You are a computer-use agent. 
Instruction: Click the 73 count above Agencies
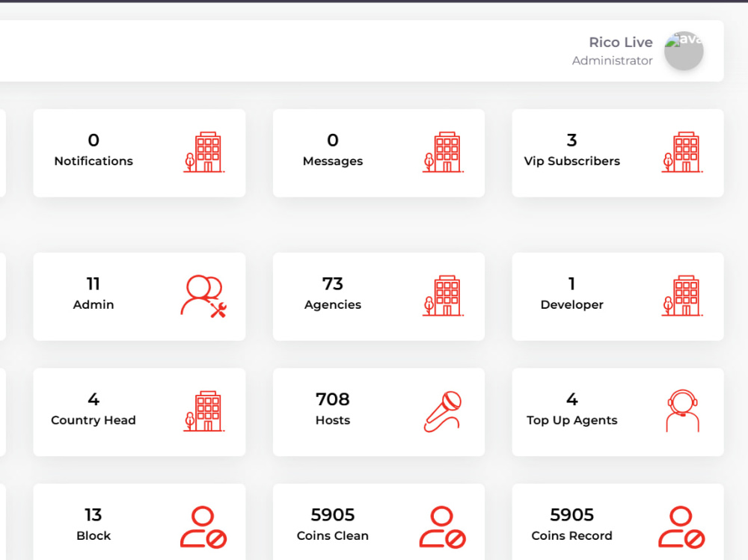click(333, 284)
